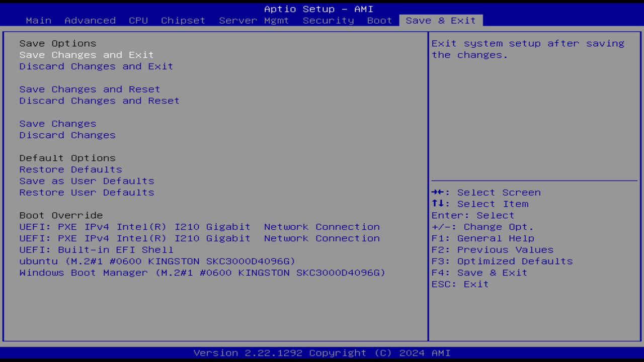This screenshot has width=644, height=362.
Task: Go to the CPU tab
Action: (x=138, y=21)
